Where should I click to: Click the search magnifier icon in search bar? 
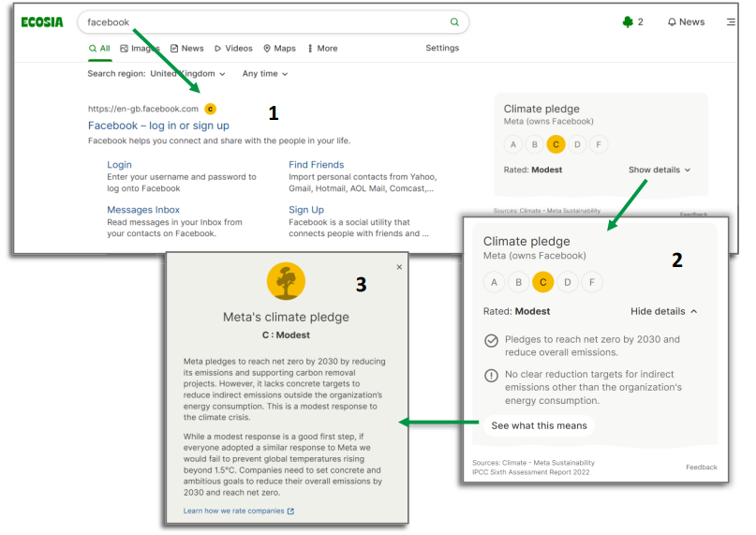pyautogui.click(x=455, y=22)
